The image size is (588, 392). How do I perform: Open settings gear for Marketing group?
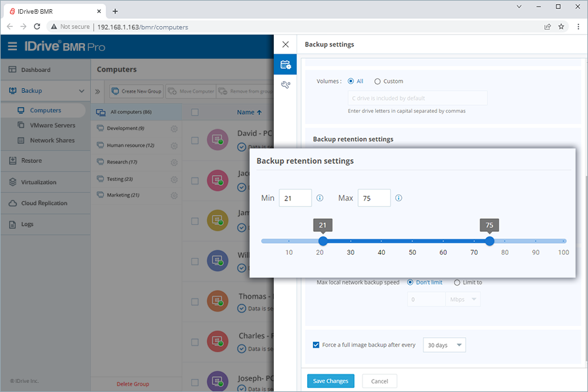[x=174, y=195]
